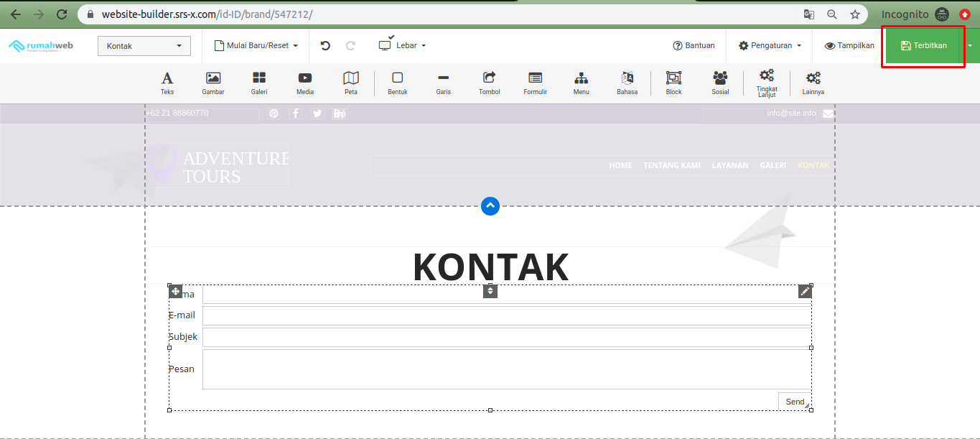Insert an image with Gambar tool
The height and width of the screenshot is (439, 980).
click(x=213, y=83)
